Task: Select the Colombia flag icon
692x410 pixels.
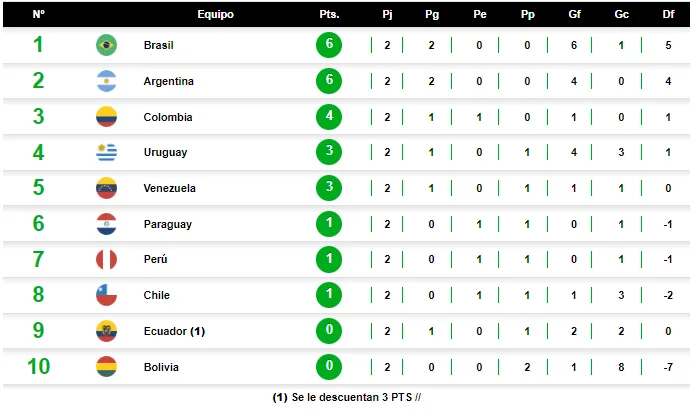Action: point(106,117)
